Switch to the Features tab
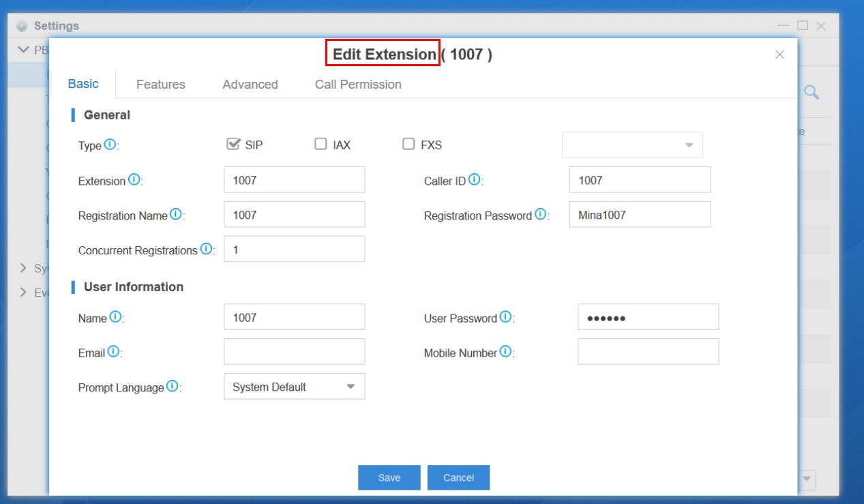Screen dimensions: 864x504 161,85
